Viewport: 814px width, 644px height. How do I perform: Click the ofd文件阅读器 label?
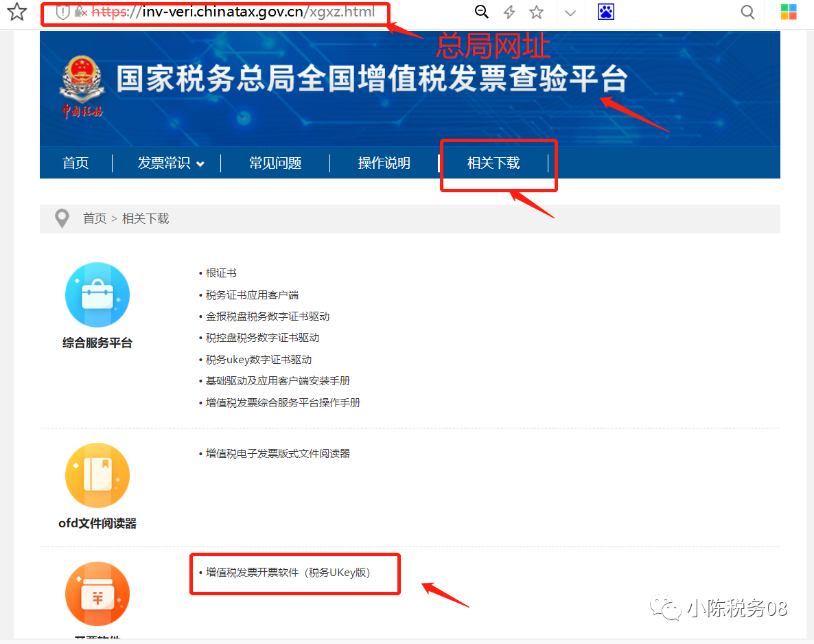97,524
